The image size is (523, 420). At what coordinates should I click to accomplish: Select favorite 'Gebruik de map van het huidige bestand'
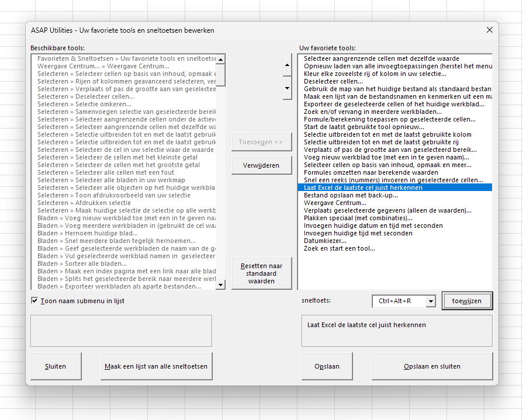pos(395,89)
